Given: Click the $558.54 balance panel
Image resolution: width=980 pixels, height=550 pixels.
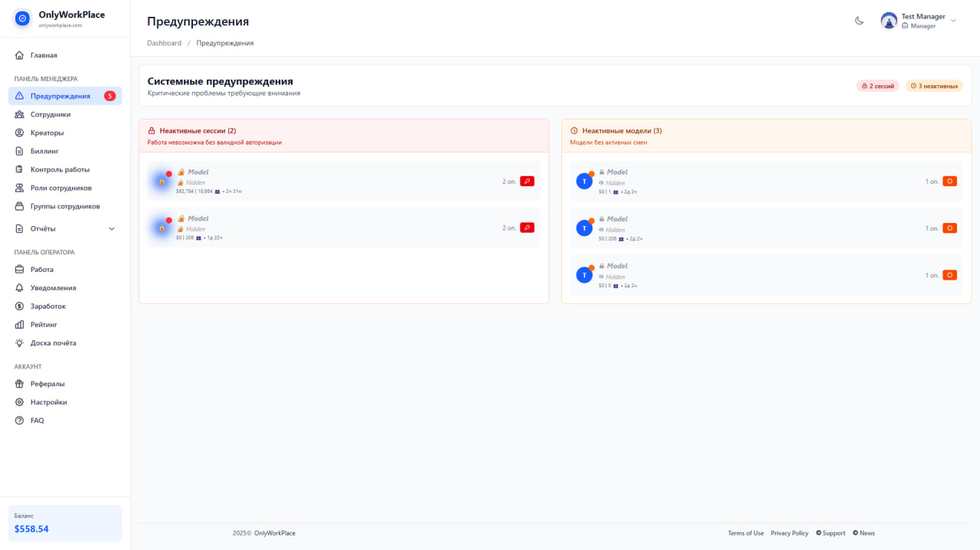Looking at the screenshot, I should coord(64,522).
